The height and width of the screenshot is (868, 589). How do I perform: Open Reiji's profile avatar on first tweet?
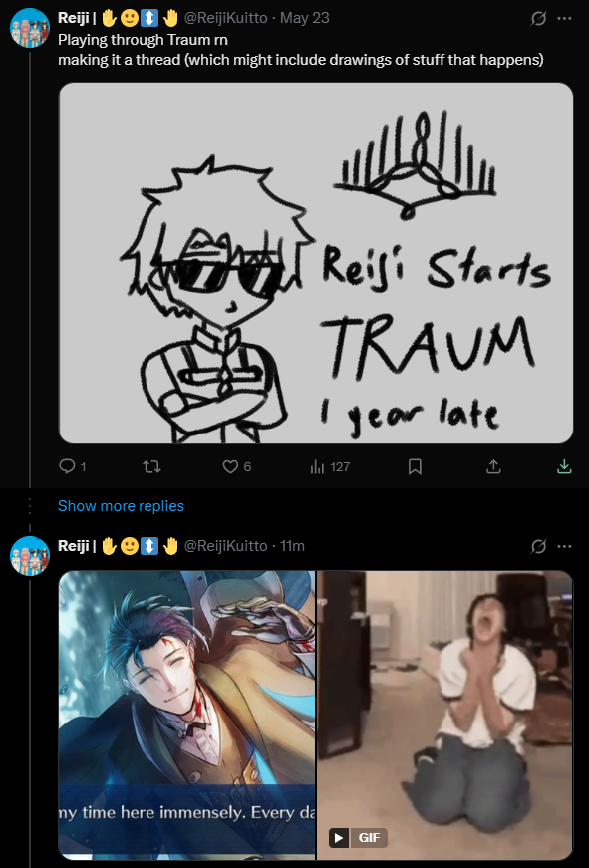pos(30,28)
